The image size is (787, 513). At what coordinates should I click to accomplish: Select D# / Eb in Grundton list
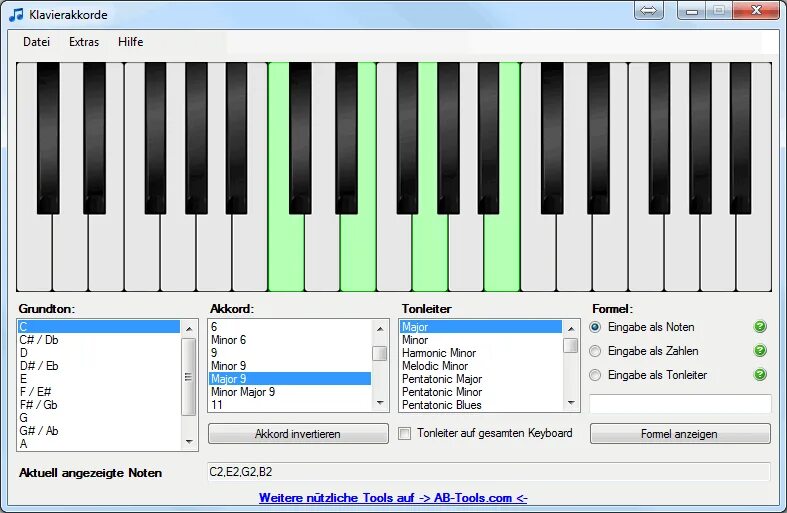(99, 366)
